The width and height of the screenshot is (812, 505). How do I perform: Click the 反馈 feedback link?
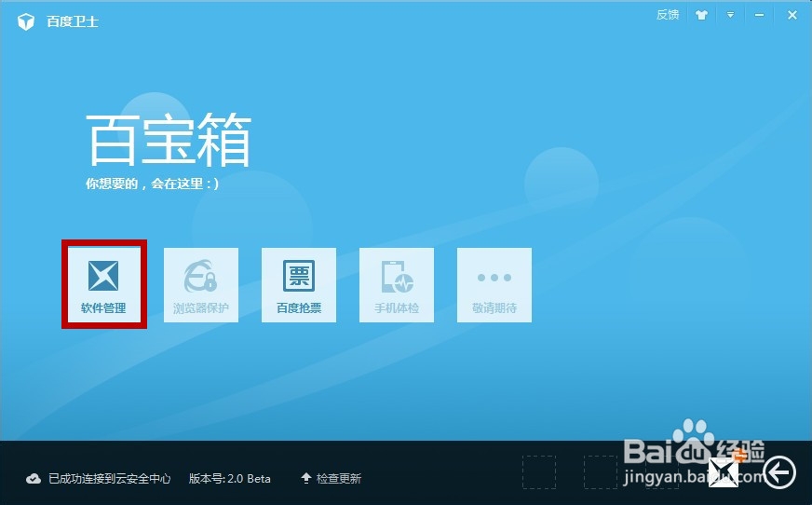[x=668, y=15]
